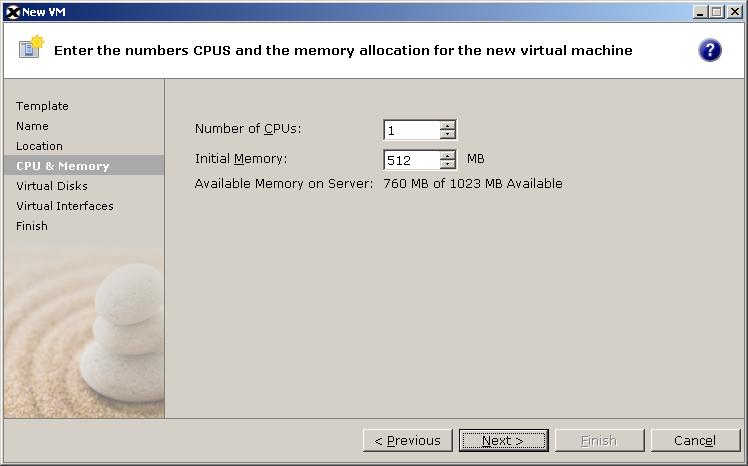Focus the Number of CPUs field
748x466 pixels.
tap(412, 130)
